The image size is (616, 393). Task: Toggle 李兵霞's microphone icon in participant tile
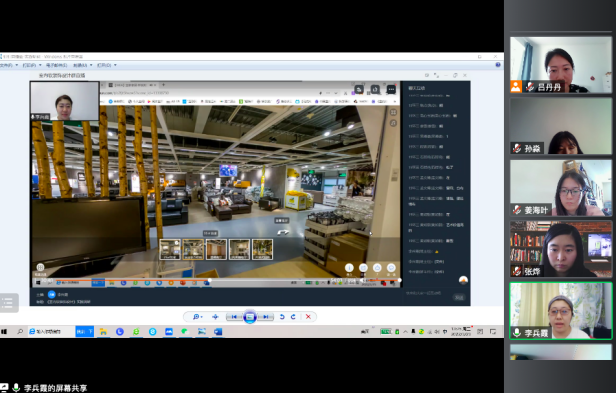click(x=517, y=333)
